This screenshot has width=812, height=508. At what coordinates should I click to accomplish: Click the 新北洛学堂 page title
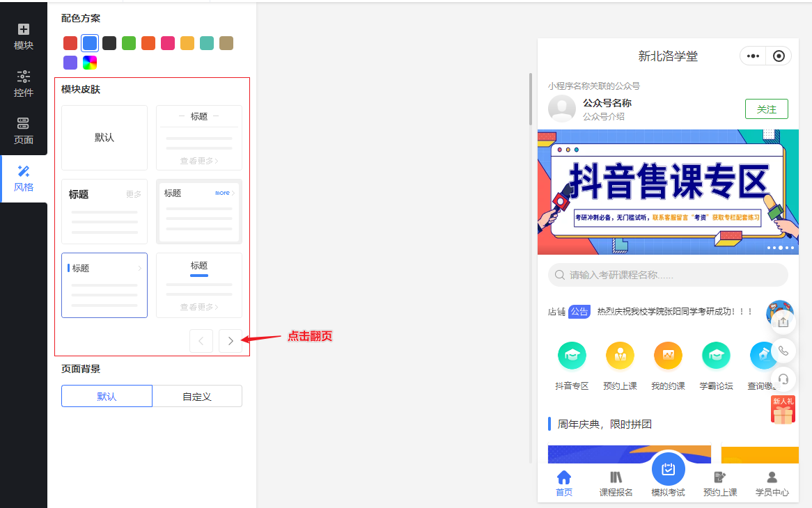[x=668, y=56]
